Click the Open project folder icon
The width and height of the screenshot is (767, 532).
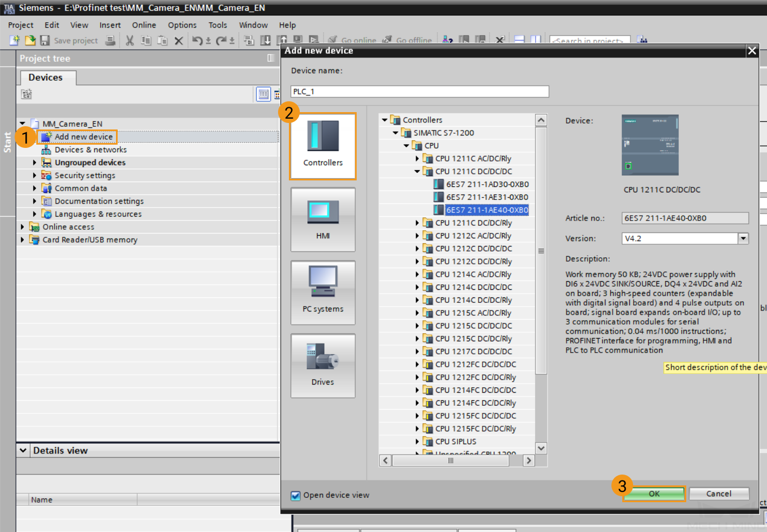[30, 41]
